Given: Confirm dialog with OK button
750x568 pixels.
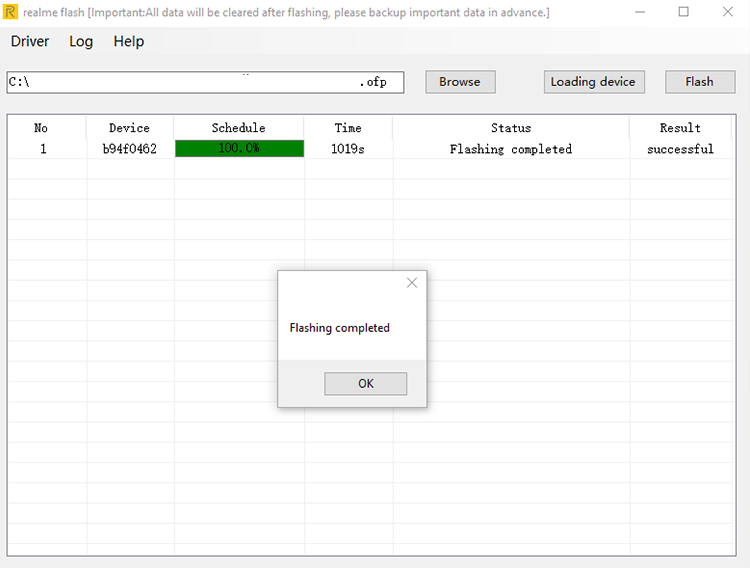Looking at the screenshot, I should [x=365, y=384].
